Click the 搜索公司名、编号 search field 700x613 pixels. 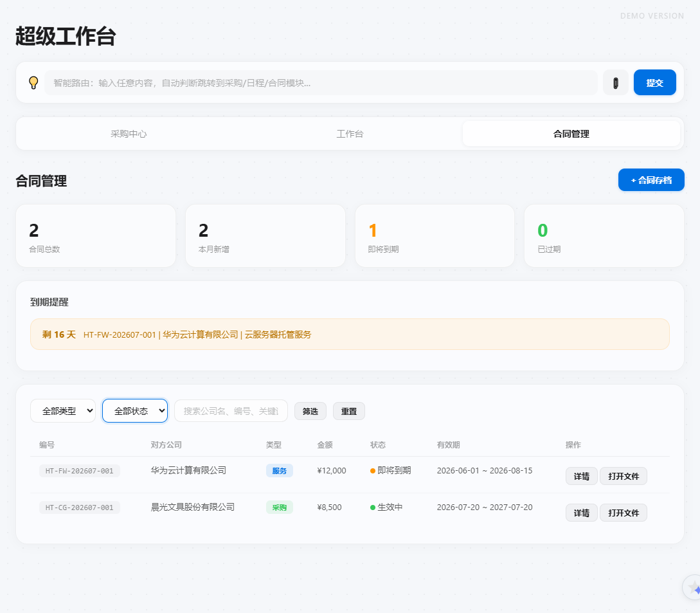pos(231,410)
